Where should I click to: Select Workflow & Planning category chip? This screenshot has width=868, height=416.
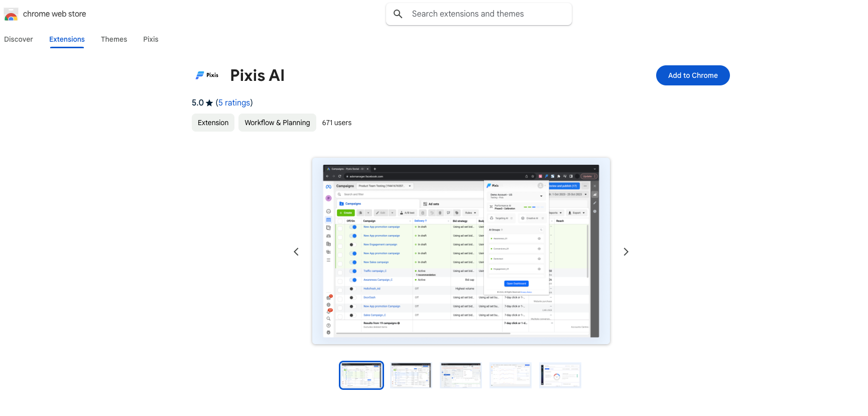[x=277, y=123]
